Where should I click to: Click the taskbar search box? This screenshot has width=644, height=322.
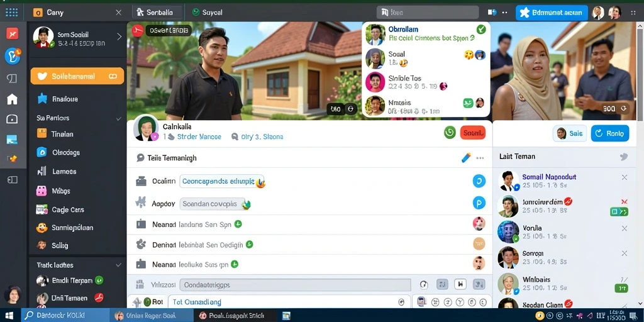point(64,316)
